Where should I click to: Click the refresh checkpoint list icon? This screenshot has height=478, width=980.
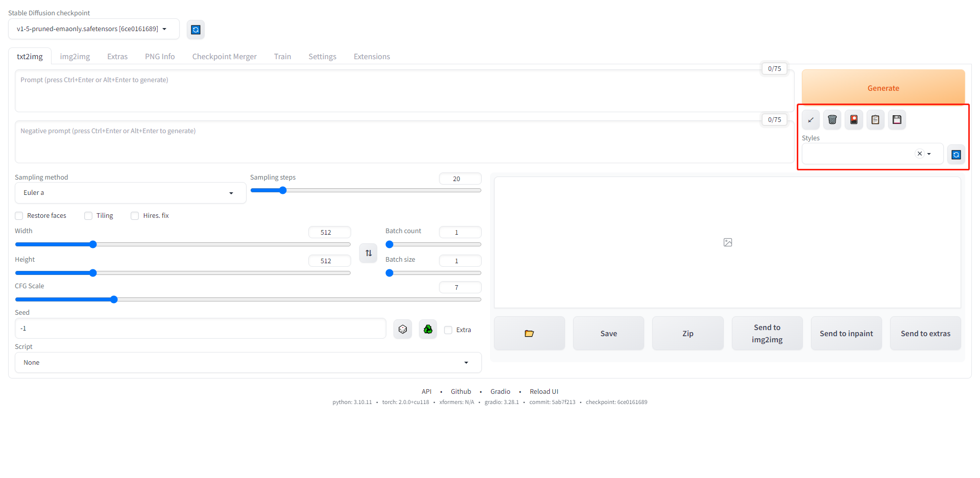[x=195, y=30]
